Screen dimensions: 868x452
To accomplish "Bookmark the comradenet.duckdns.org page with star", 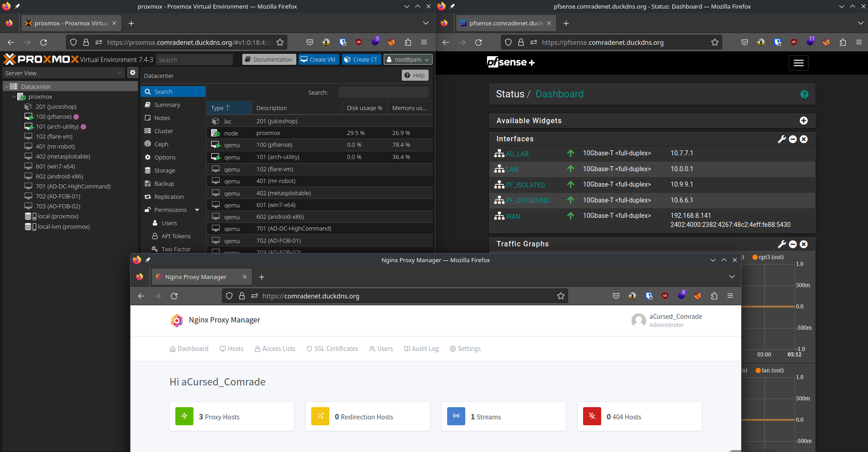I will tap(561, 296).
